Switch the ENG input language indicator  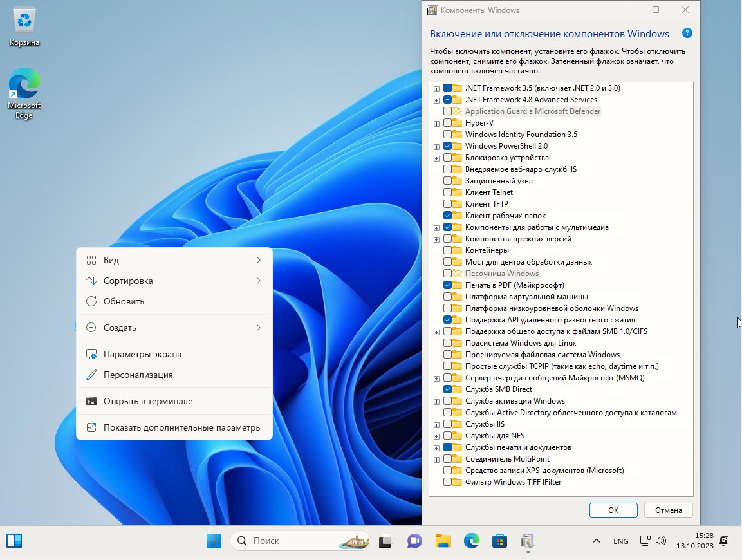point(621,541)
